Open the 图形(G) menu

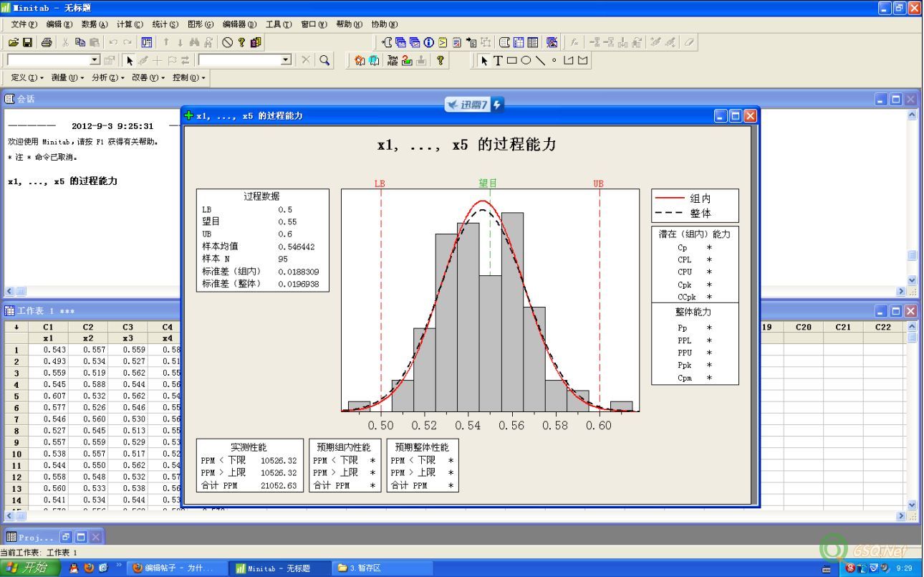201,24
